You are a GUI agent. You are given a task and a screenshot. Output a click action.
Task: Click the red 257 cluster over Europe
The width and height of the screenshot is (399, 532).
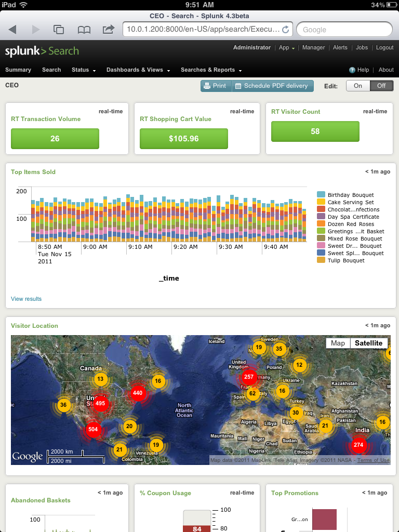pyautogui.click(x=249, y=377)
